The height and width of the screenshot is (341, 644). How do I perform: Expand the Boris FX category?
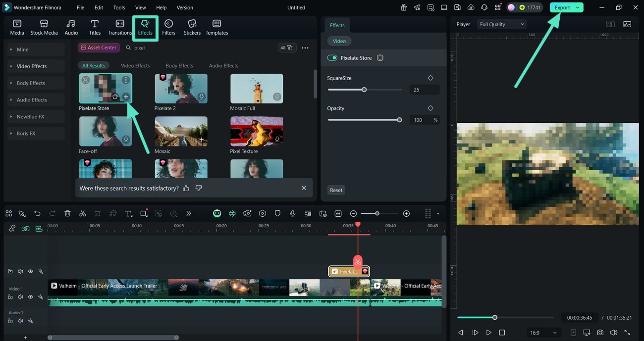coord(36,134)
